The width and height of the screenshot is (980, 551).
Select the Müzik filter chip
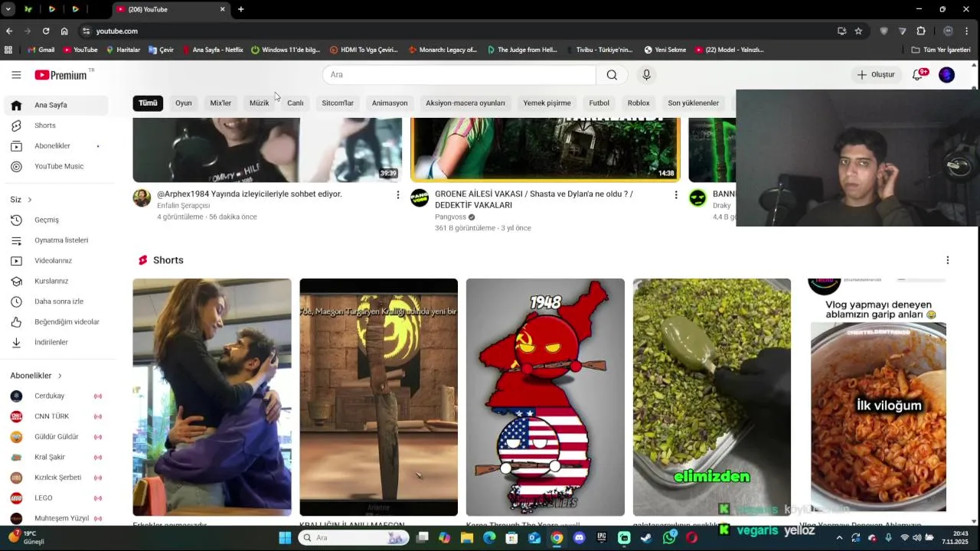259,103
